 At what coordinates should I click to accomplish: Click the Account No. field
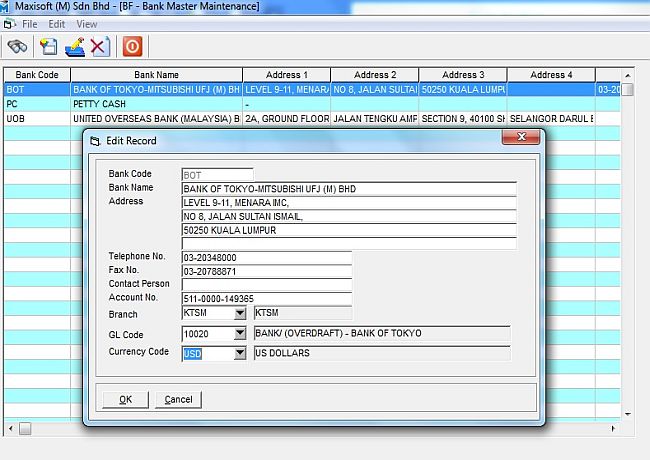click(x=266, y=299)
